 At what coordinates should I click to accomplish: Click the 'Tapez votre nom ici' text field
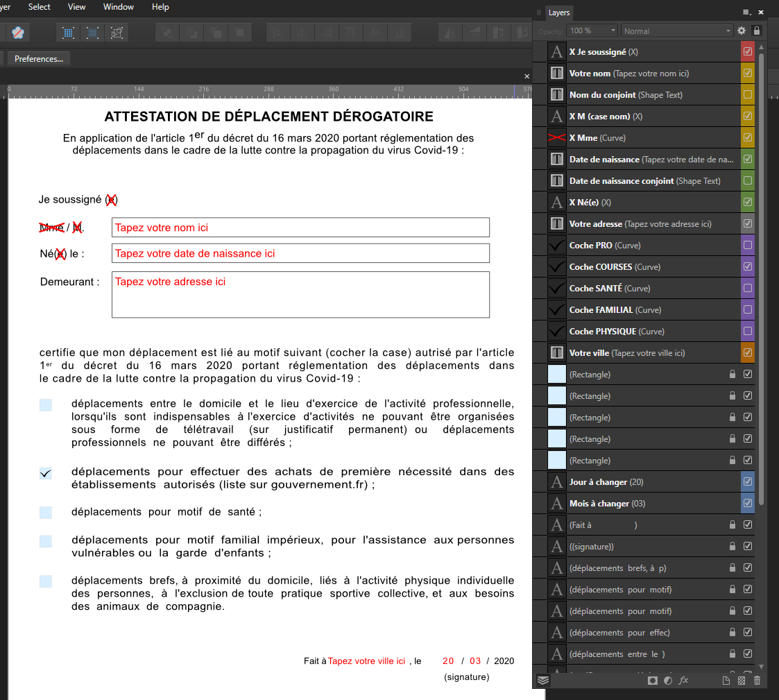pyautogui.click(x=300, y=228)
